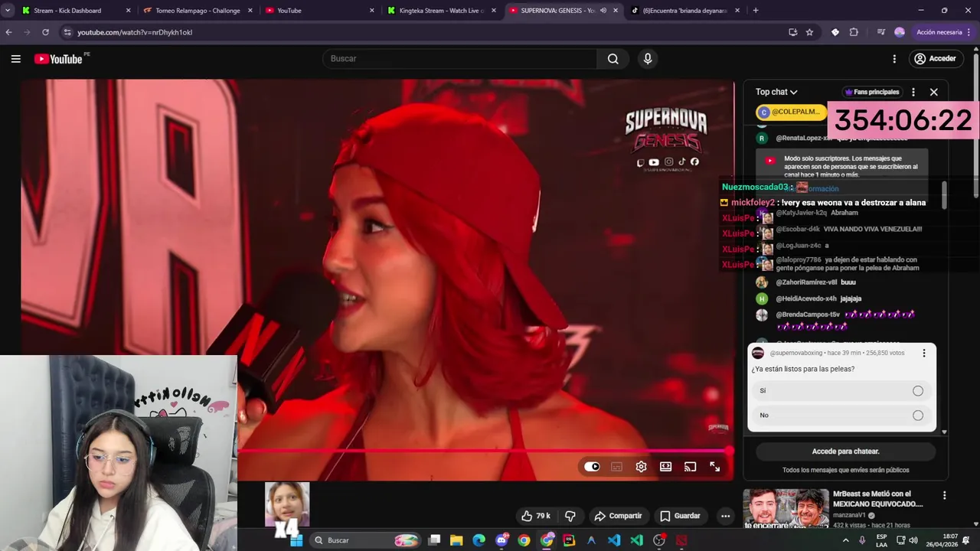The image size is (980, 551).
Task: Go back to the previous page
Action: click(x=9, y=32)
